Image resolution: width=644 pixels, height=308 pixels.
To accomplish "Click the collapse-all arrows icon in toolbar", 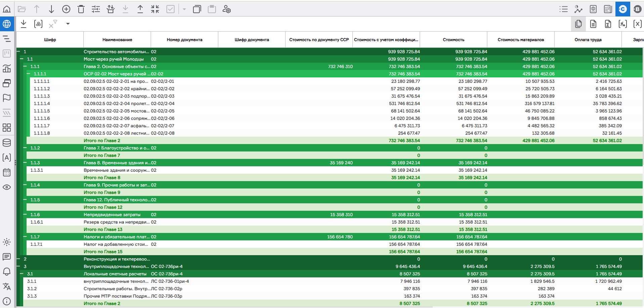I will tap(155, 9).
